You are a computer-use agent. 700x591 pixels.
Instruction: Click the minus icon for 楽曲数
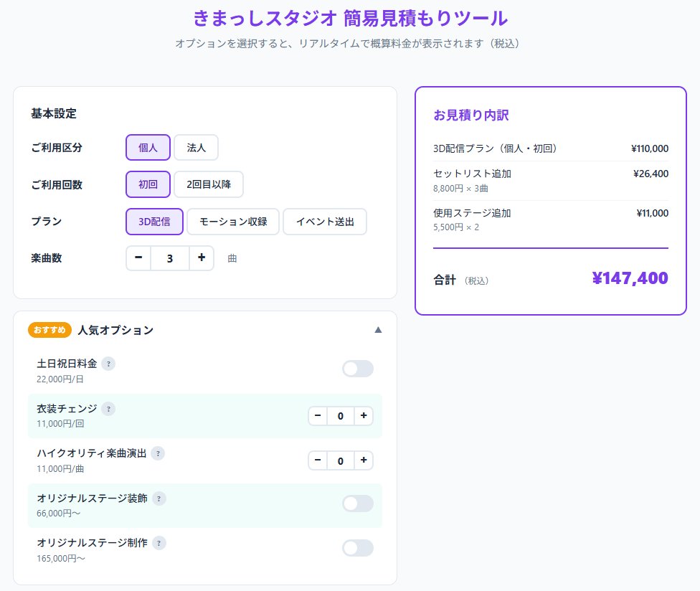tap(138, 258)
